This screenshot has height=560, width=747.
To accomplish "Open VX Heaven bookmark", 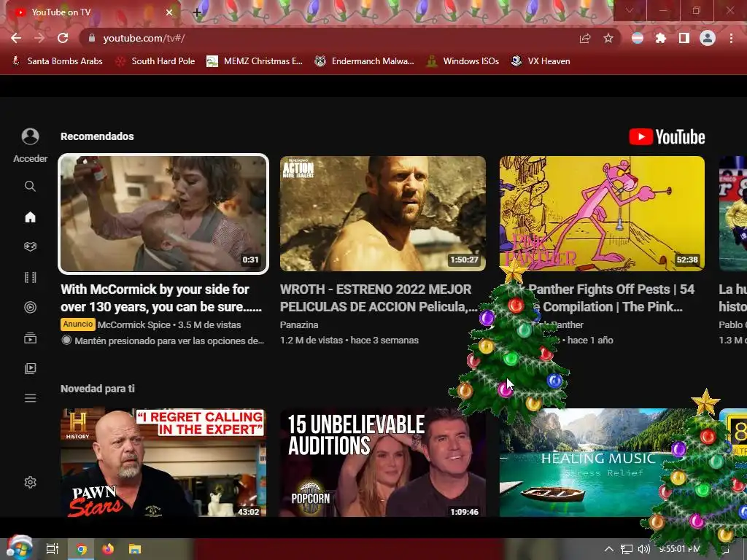I will point(541,61).
